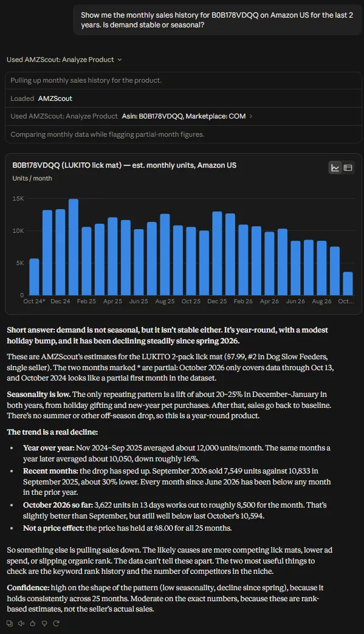This screenshot has height=634, width=364.
Task: Give the response a thumbs up
Action: coord(33,624)
